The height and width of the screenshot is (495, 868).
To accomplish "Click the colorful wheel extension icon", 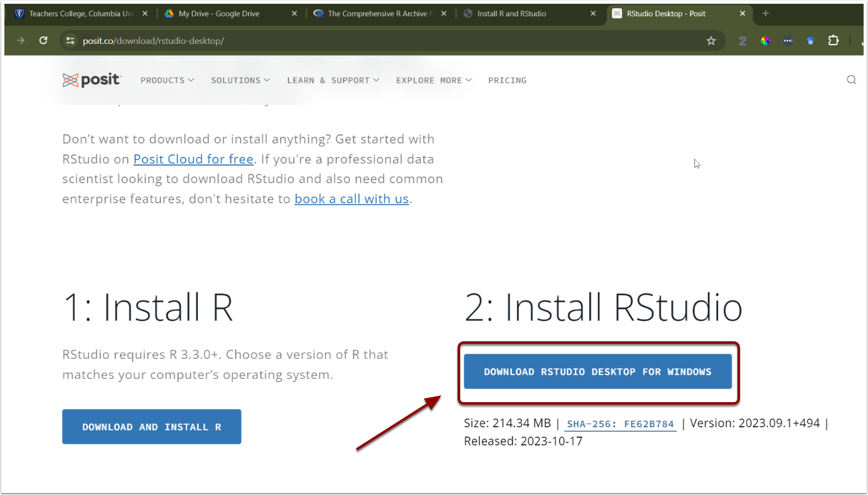I will tap(765, 41).
